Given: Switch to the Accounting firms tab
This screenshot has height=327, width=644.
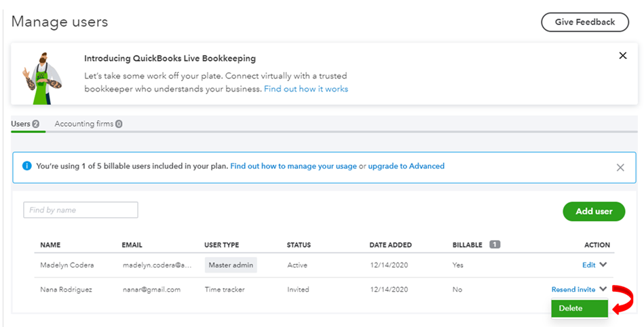Looking at the screenshot, I should (88, 123).
